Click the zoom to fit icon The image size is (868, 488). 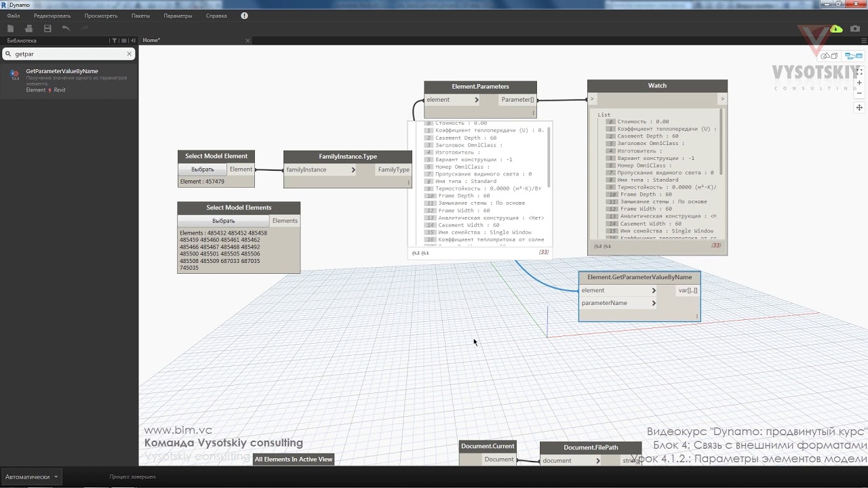tap(859, 71)
